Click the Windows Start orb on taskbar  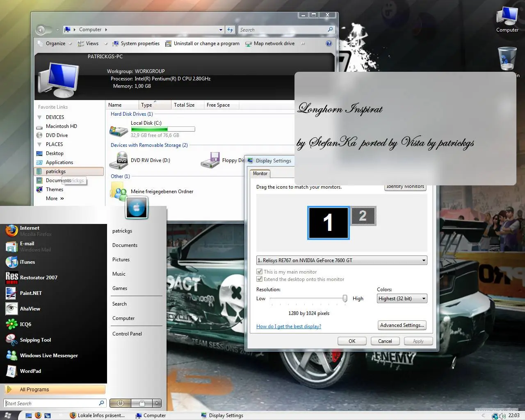pos(8,415)
